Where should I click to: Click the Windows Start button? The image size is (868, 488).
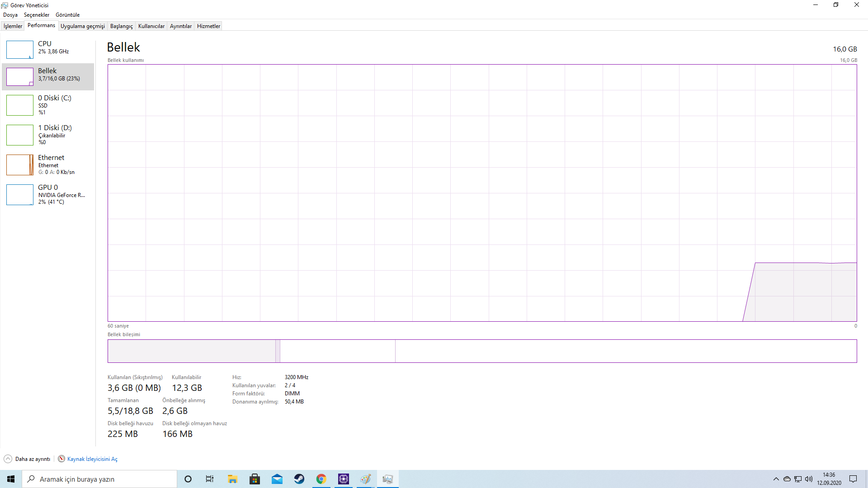(11, 479)
